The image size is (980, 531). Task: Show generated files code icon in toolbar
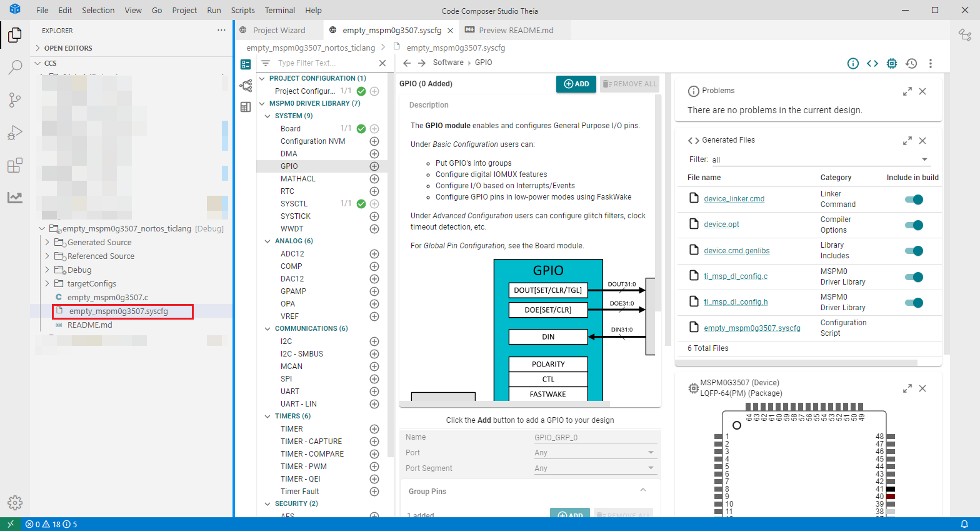tap(872, 63)
